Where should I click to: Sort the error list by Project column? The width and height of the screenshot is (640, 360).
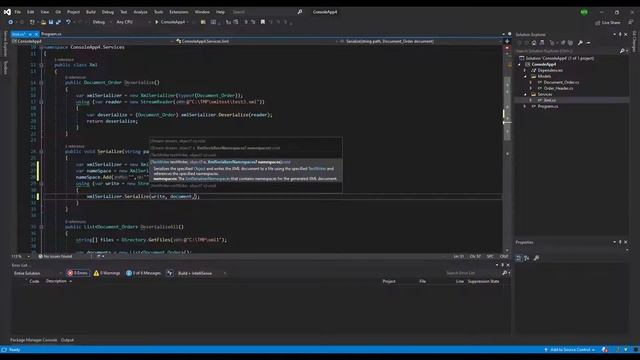click(389, 282)
